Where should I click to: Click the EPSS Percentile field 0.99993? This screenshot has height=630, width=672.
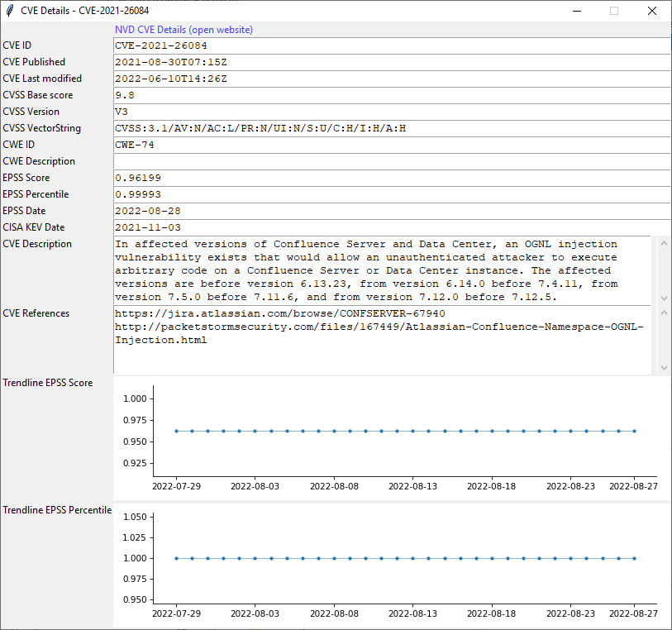pyautogui.click(x=392, y=194)
